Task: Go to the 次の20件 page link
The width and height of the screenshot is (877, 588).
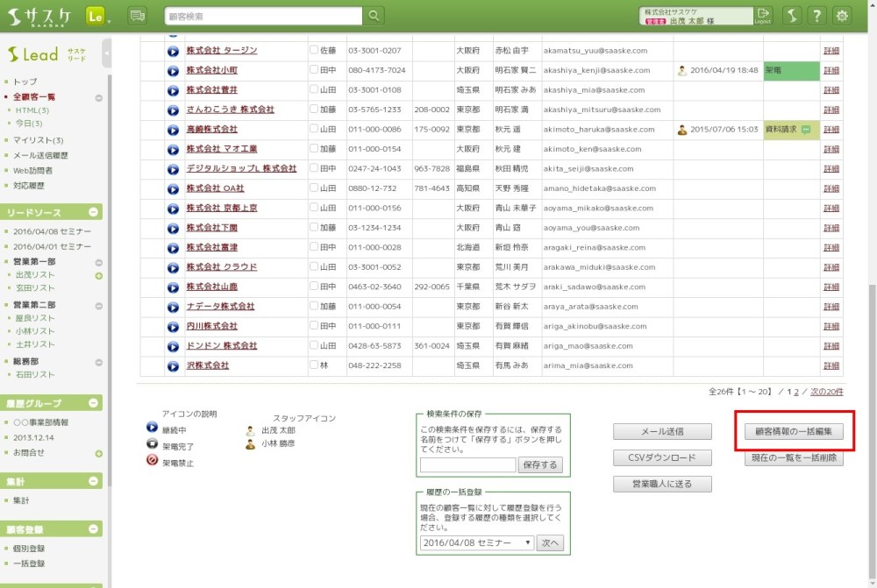Action: pyautogui.click(x=826, y=392)
